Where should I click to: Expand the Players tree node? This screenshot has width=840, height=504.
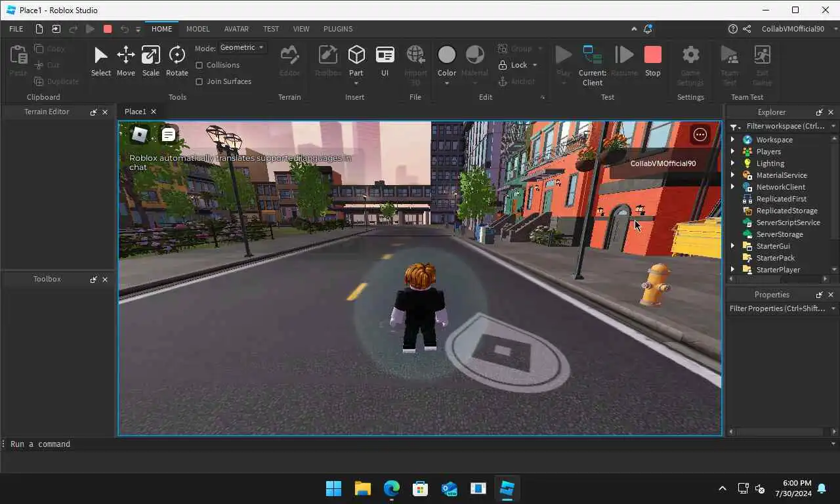click(x=733, y=152)
